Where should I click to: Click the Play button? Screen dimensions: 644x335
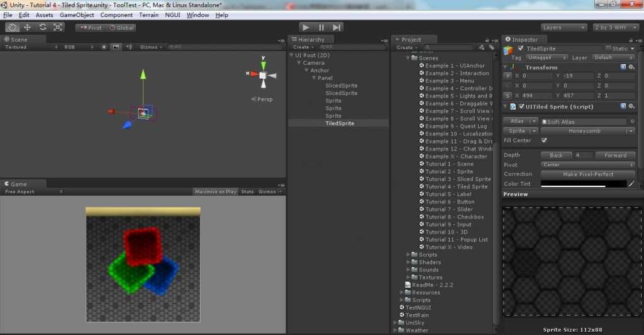pyautogui.click(x=305, y=28)
